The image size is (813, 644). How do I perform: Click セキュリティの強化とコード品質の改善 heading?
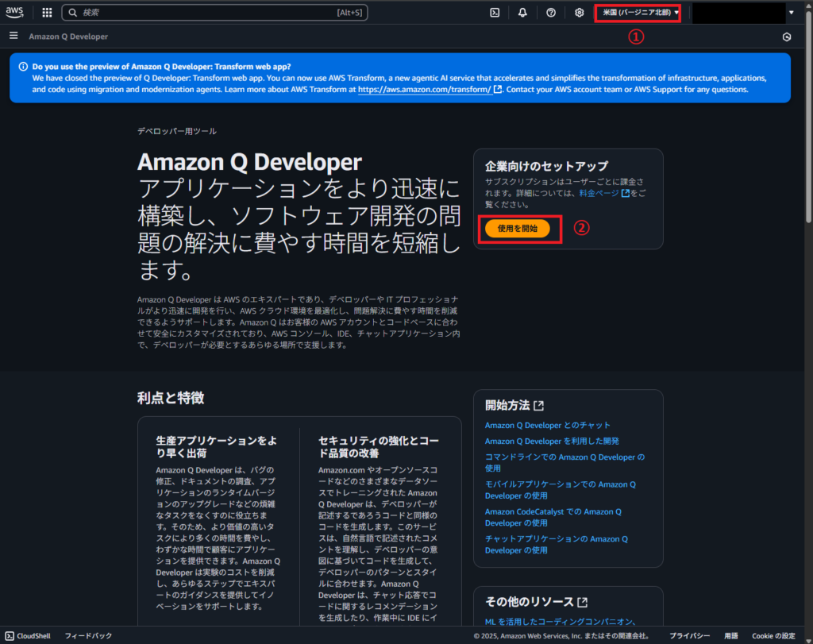click(x=379, y=447)
